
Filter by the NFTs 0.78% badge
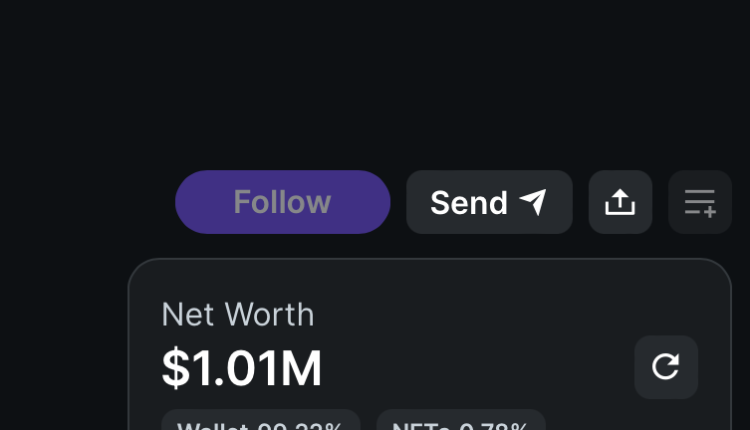click(x=461, y=422)
